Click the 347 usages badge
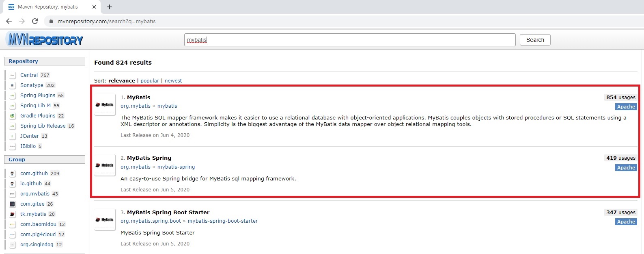 620,213
